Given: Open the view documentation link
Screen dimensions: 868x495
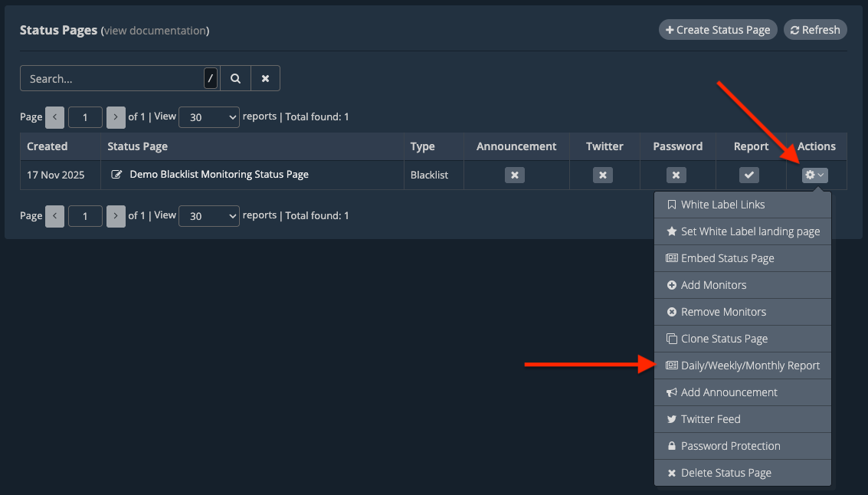Looking at the screenshot, I should coord(155,31).
